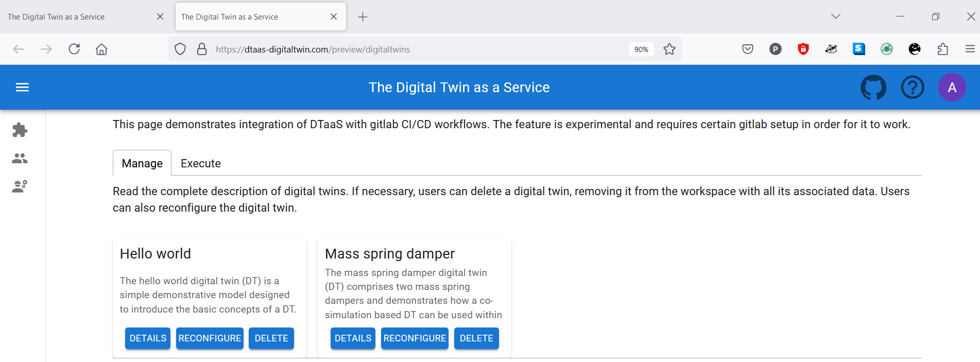Open the Workbench engineering sidebar icon
Viewport: 980px width, 362px height.
pyautogui.click(x=20, y=186)
